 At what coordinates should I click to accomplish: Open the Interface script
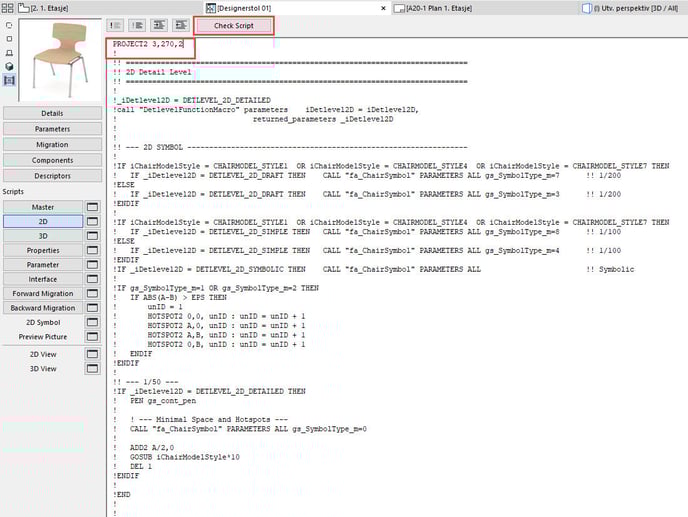point(43,279)
